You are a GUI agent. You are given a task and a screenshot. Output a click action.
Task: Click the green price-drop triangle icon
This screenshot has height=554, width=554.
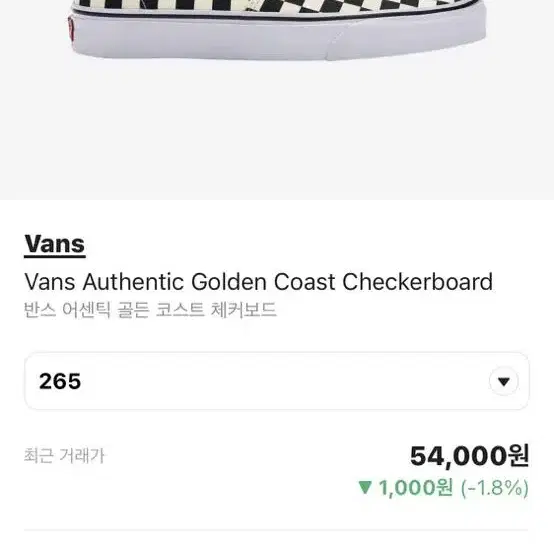[365, 487]
